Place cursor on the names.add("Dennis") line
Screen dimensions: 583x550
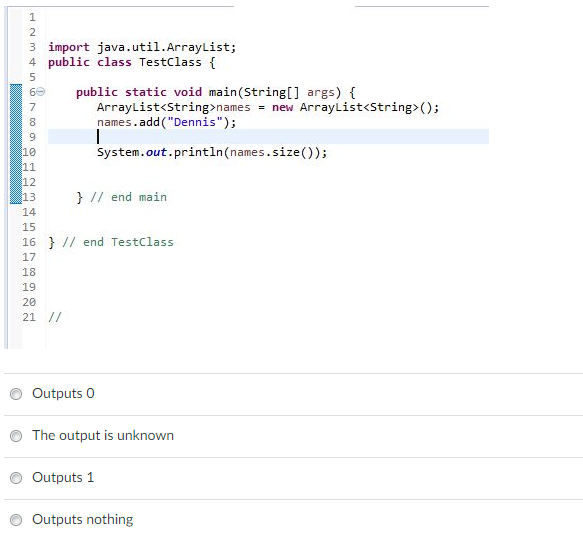(x=166, y=122)
